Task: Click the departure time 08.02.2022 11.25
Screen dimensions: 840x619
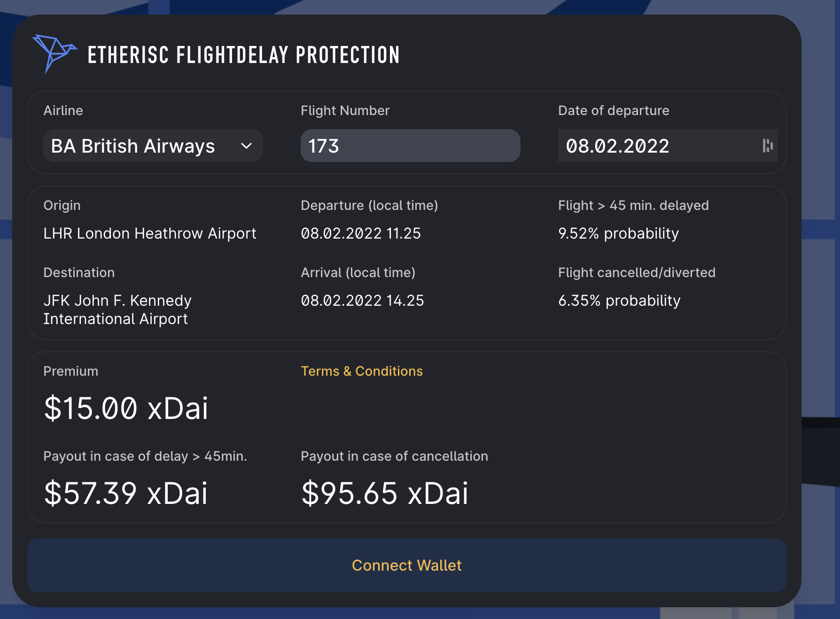Action: coord(361,233)
